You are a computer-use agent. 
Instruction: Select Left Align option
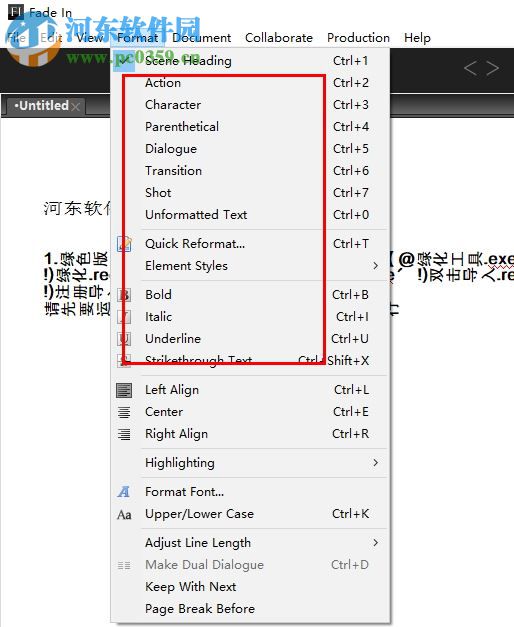[x=250, y=390]
